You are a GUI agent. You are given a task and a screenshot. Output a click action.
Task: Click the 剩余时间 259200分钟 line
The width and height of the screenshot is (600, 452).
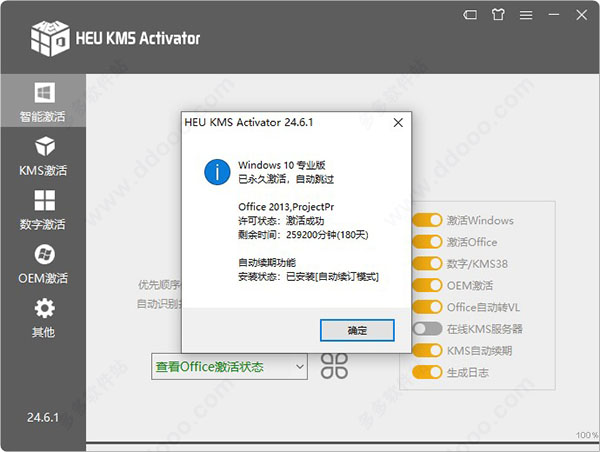pos(303,235)
